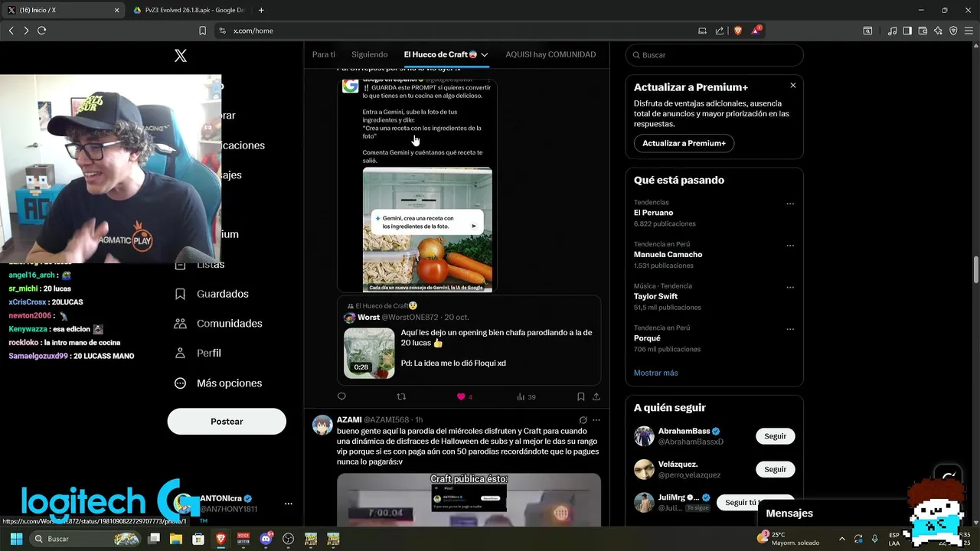The image size is (980, 551).
Task: View post analytics showing 39
Action: pos(526,396)
